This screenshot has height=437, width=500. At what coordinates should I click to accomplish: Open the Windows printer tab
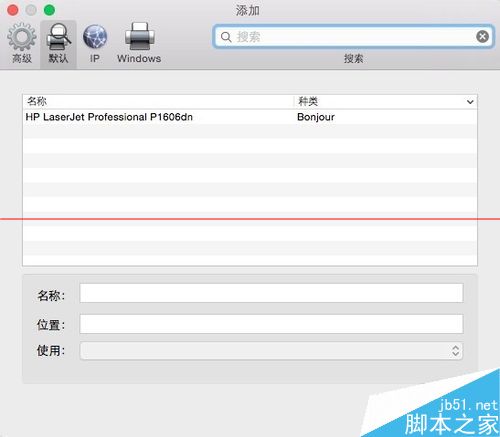pyautogui.click(x=139, y=43)
